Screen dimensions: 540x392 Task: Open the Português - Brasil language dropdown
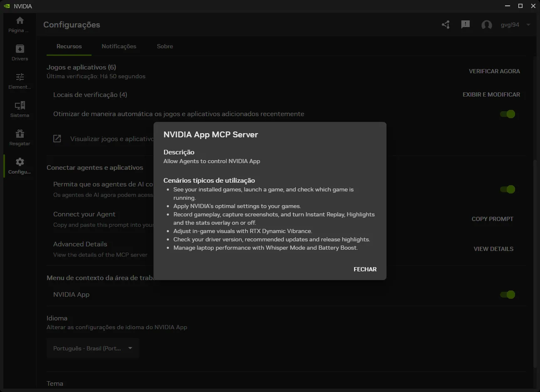point(93,348)
